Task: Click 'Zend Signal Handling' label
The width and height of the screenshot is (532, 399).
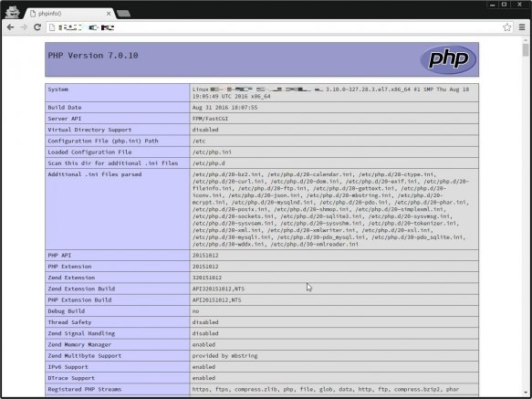Action: (81, 333)
